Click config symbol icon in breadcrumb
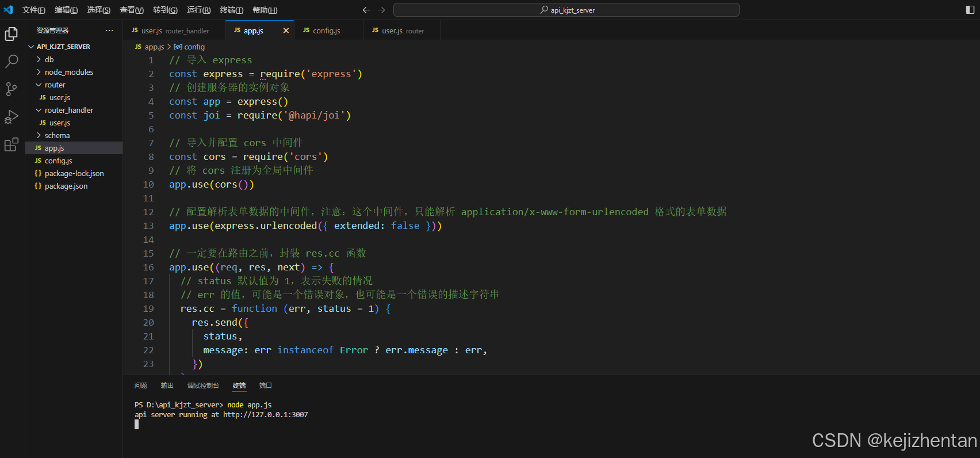 (178, 47)
